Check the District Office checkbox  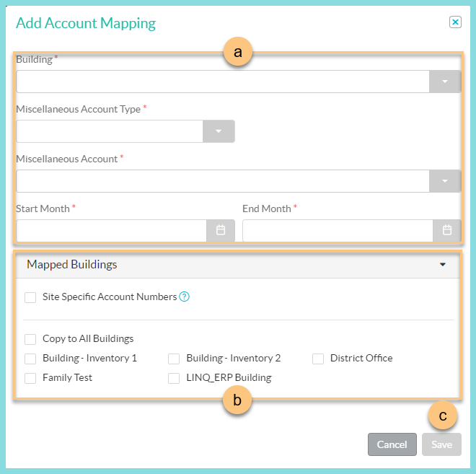click(318, 359)
